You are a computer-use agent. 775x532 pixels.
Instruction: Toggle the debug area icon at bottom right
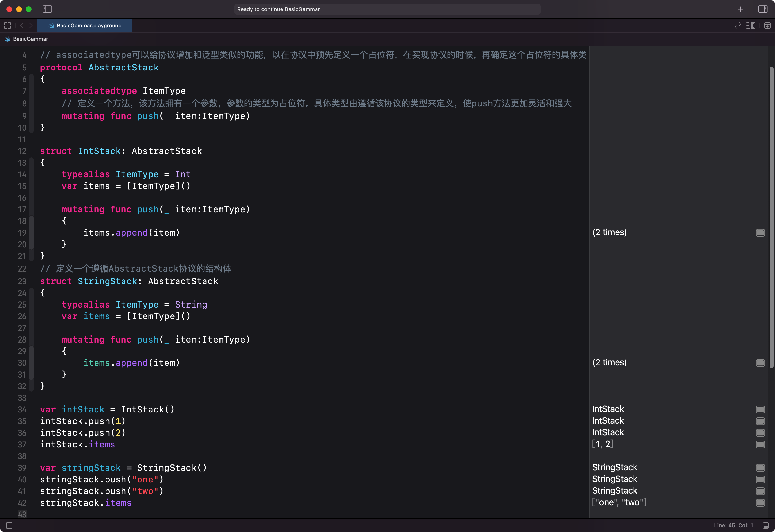766,525
